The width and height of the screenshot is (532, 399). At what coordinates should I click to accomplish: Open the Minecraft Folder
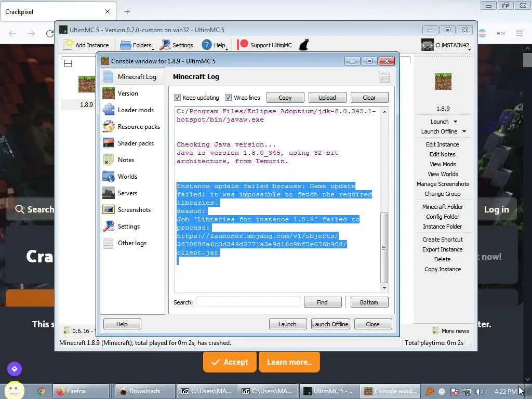coord(443,207)
